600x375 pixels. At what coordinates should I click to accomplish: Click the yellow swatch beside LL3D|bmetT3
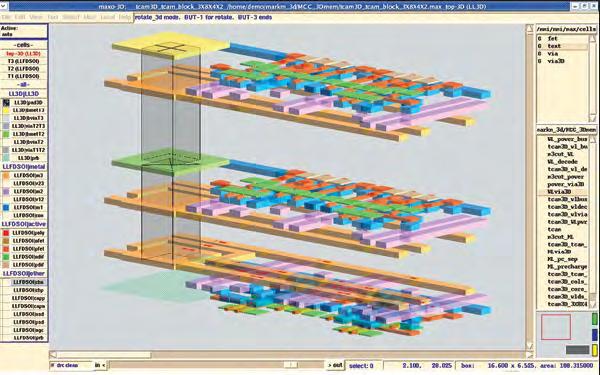click(x=6, y=111)
